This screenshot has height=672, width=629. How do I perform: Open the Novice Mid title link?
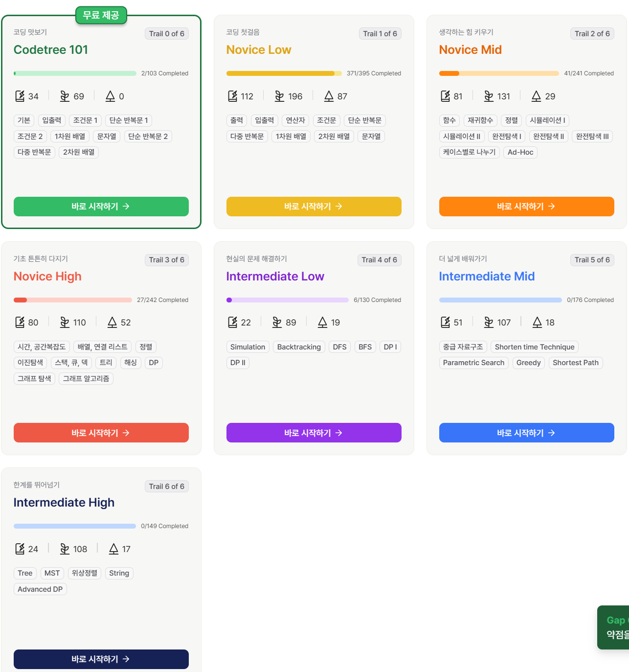point(471,50)
